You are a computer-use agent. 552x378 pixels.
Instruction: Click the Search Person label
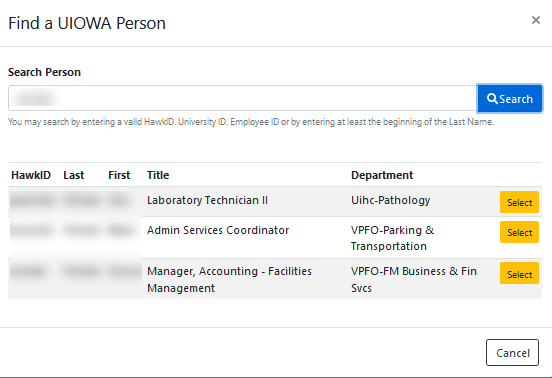point(44,72)
